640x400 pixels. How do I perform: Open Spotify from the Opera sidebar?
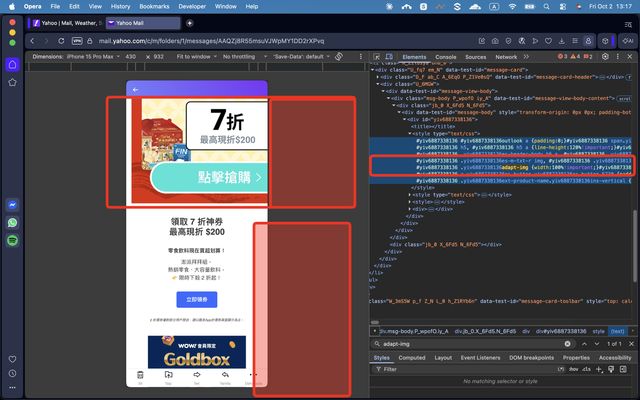[x=12, y=241]
